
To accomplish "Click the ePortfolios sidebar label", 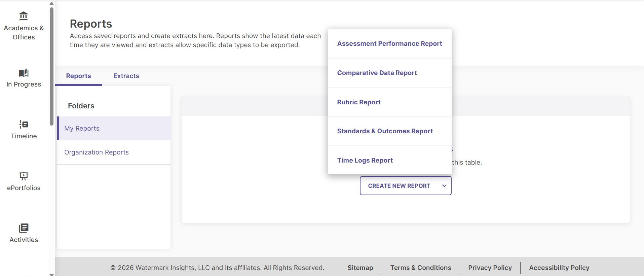I will tap(24, 188).
